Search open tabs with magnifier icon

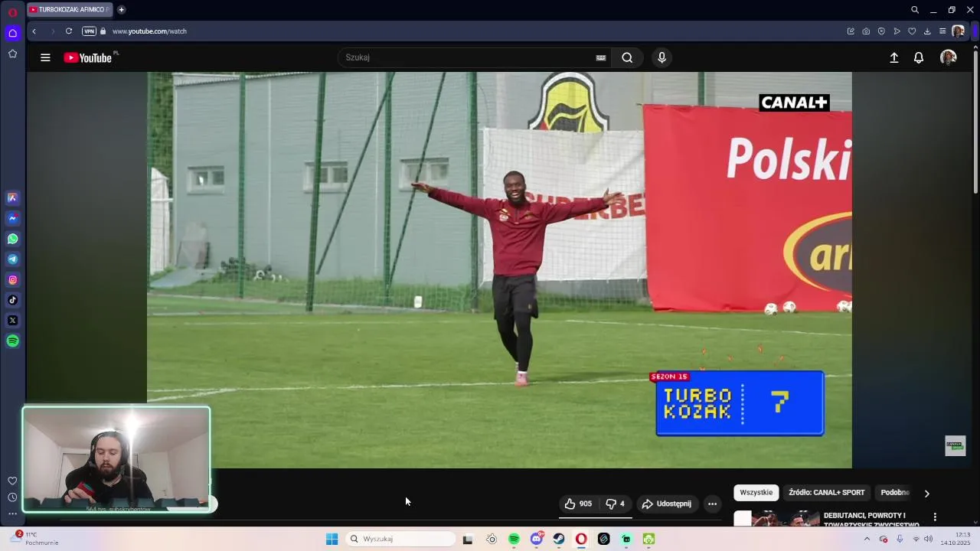[x=915, y=10]
